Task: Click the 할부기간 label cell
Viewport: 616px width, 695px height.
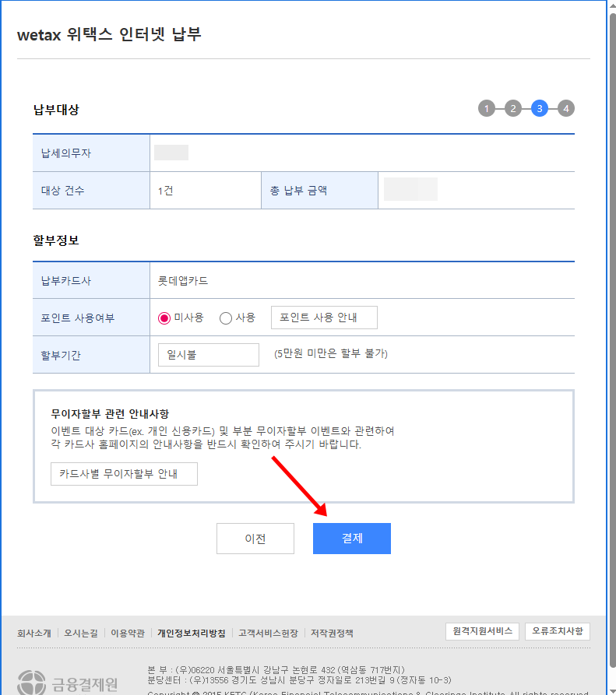Action: 91,355
